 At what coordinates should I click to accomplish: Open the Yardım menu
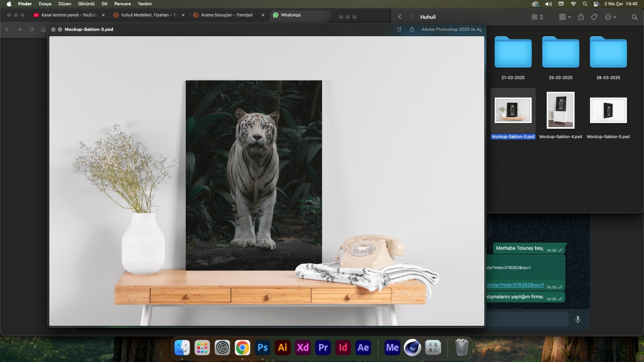(144, 4)
